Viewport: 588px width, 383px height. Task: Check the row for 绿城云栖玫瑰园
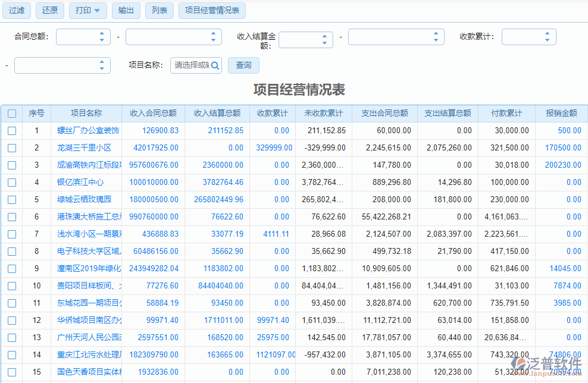pos(12,200)
